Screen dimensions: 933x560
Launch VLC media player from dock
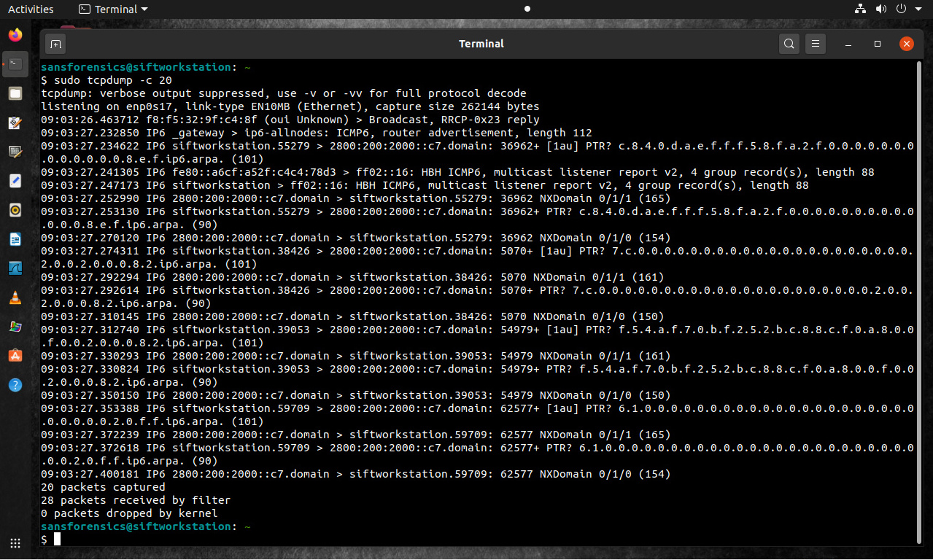(x=15, y=297)
